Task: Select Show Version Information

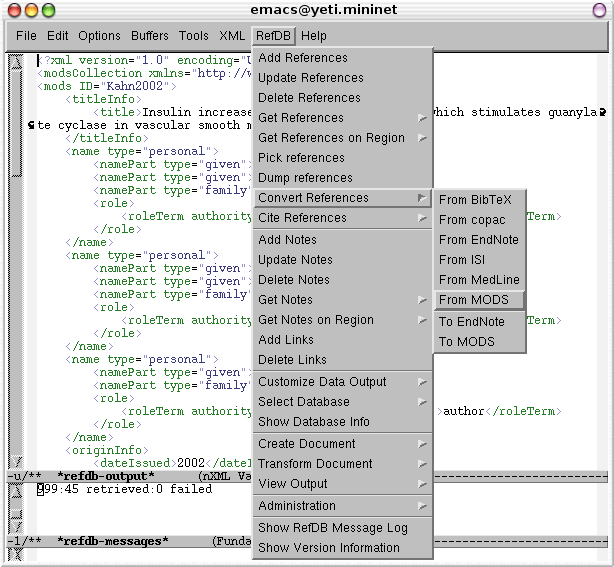Action: (343, 547)
